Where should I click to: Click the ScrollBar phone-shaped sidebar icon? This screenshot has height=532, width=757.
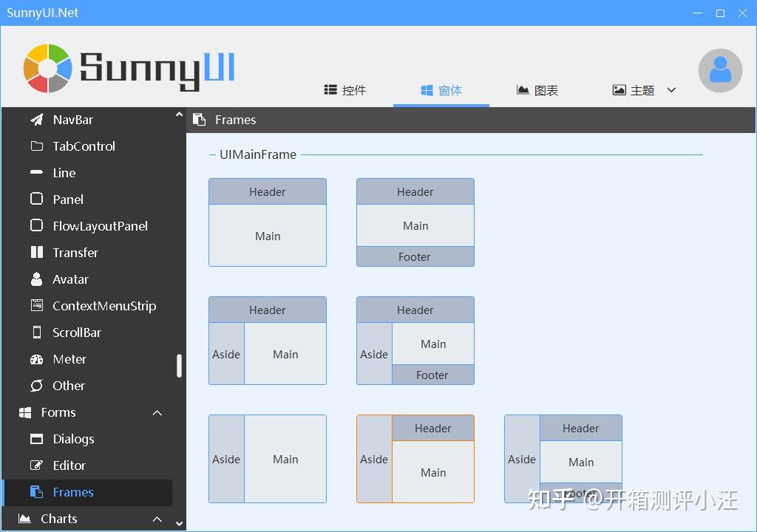pos(35,332)
